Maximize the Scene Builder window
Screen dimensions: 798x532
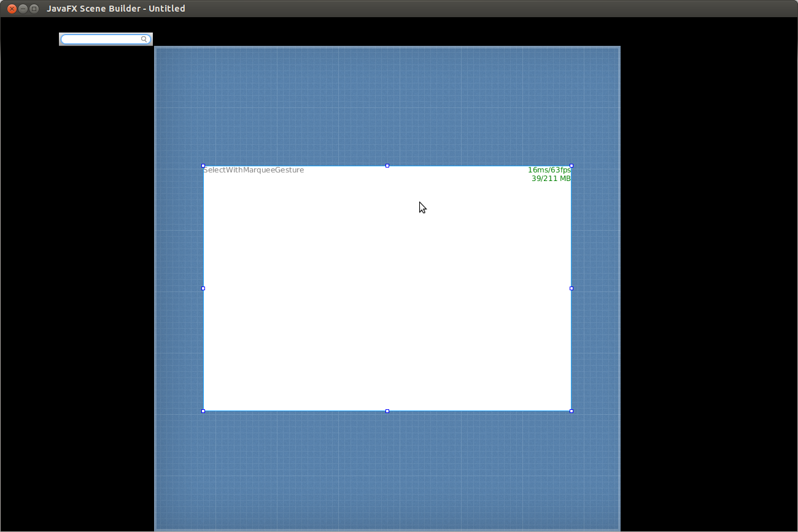(34, 9)
